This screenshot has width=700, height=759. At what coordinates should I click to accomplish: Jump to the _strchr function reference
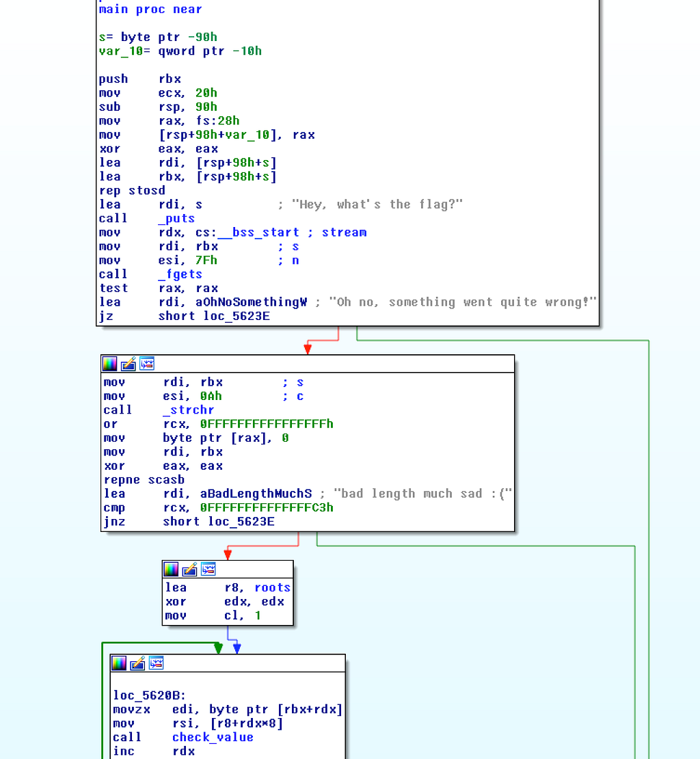(188, 410)
